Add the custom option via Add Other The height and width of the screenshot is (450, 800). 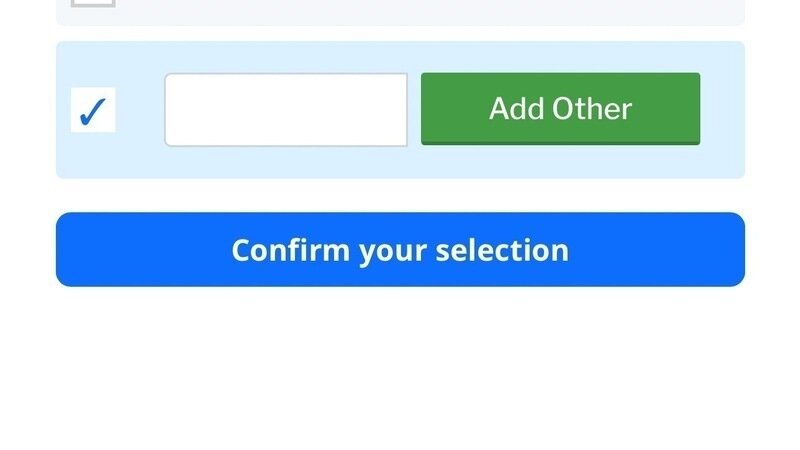[x=560, y=108]
